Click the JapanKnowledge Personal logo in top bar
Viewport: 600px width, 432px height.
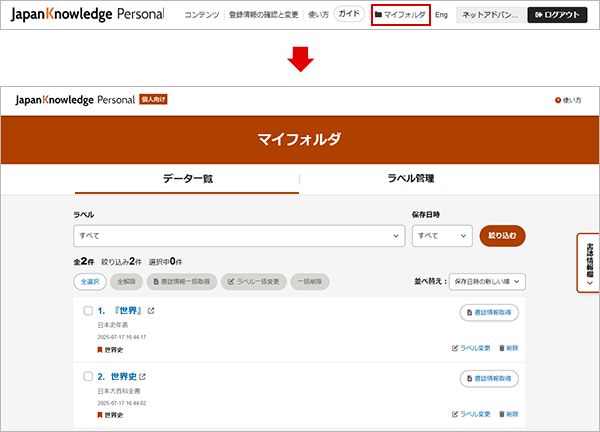coord(88,14)
